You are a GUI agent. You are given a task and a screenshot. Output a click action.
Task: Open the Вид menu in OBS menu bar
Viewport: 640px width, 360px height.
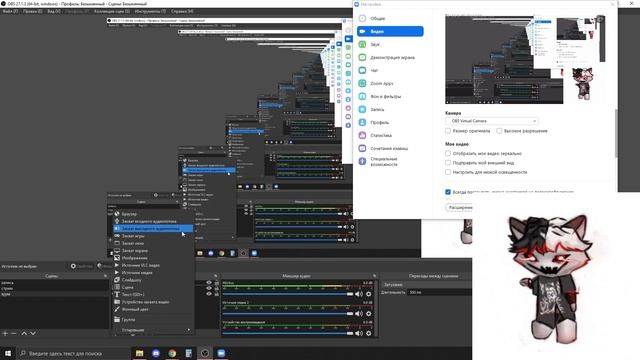coord(53,11)
